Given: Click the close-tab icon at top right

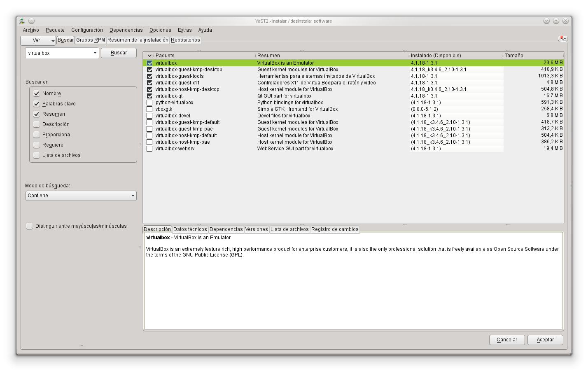Looking at the screenshot, I should (562, 38).
